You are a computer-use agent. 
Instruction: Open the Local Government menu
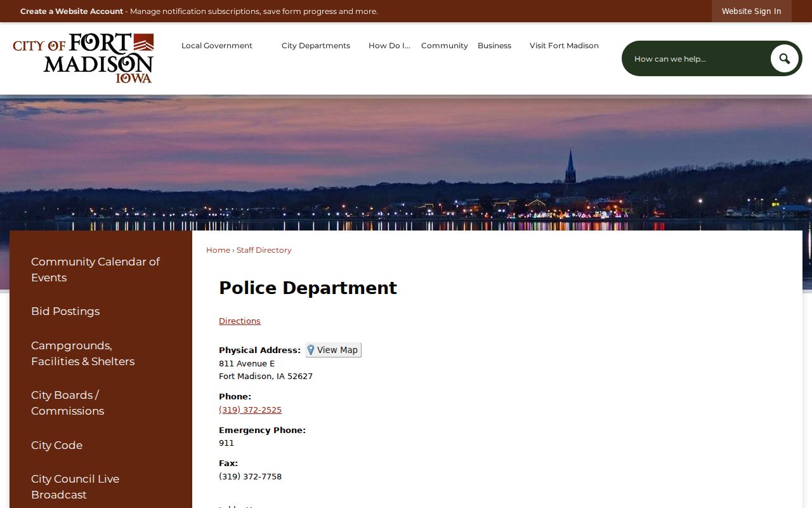pyautogui.click(x=217, y=46)
